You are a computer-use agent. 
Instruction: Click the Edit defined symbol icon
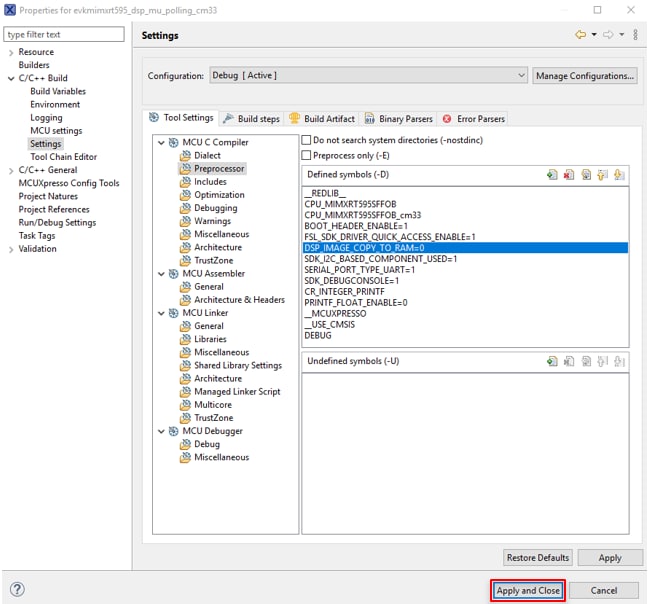pos(586,175)
